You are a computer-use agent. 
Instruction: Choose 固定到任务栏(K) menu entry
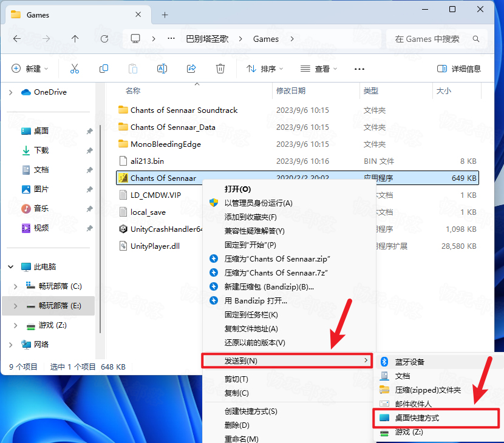pos(251,315)
